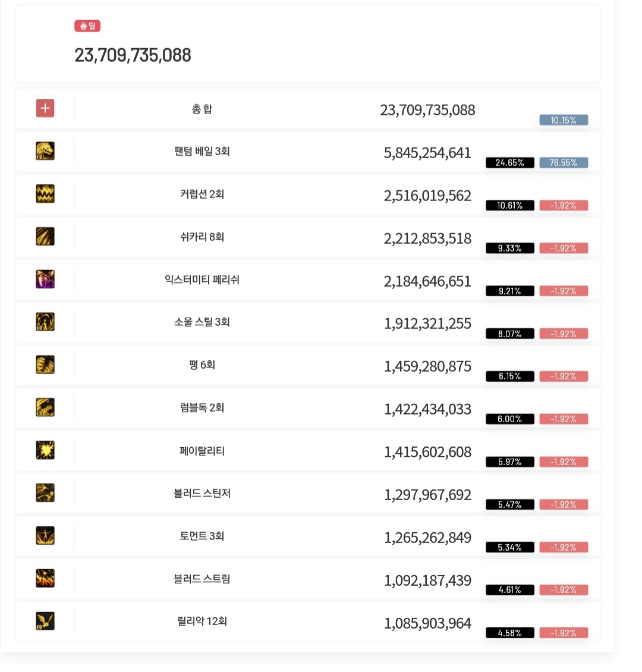Screen dimensions: 642x672
Task: Click the Extremity Perish (익스터미티 페리쉬) skill icon
Action: (45, 280)
